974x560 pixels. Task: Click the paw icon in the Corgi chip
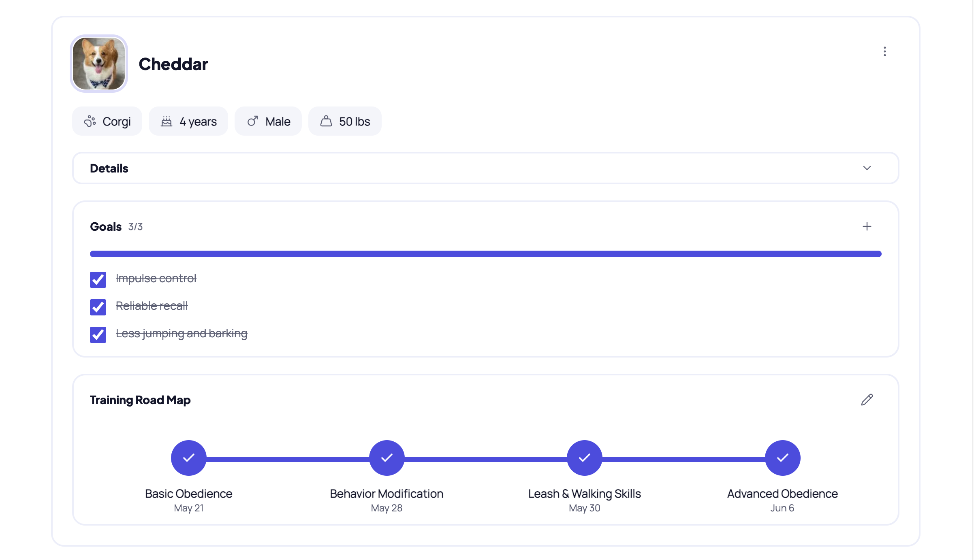(90, 121)
